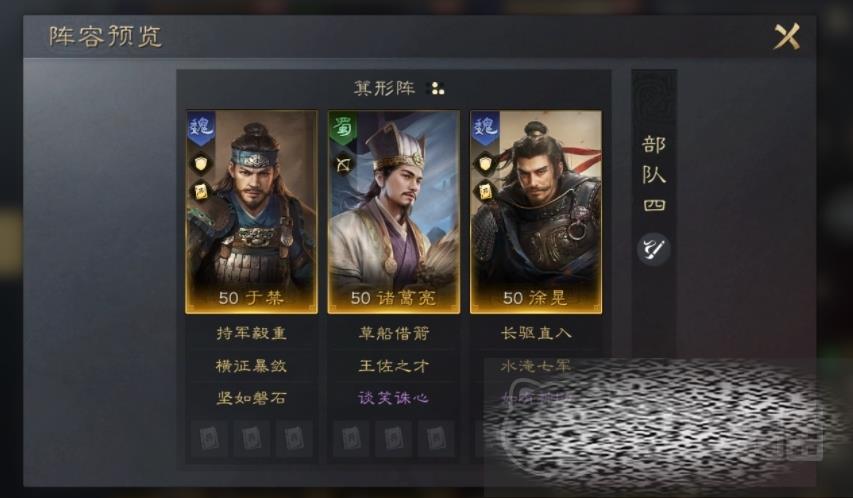Tap the 魏 faction badge on 徐晃
This screenshot has width=853, height=498.
click(485, 128)
